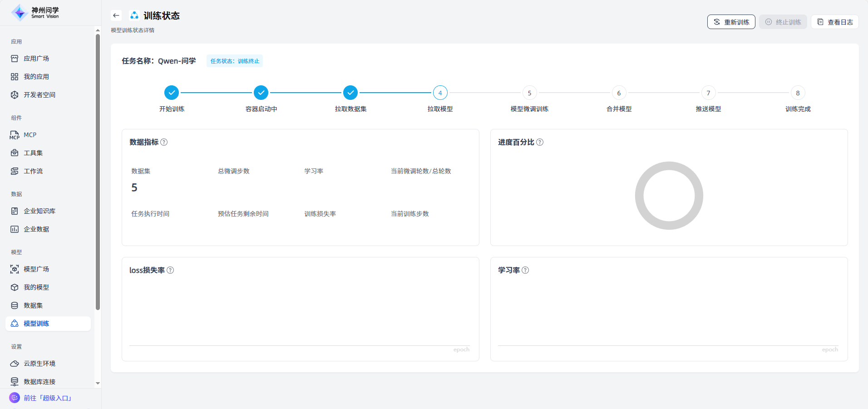Click the MCP icon in sidebar
This screenshot has width=868, height=409.
15,135
